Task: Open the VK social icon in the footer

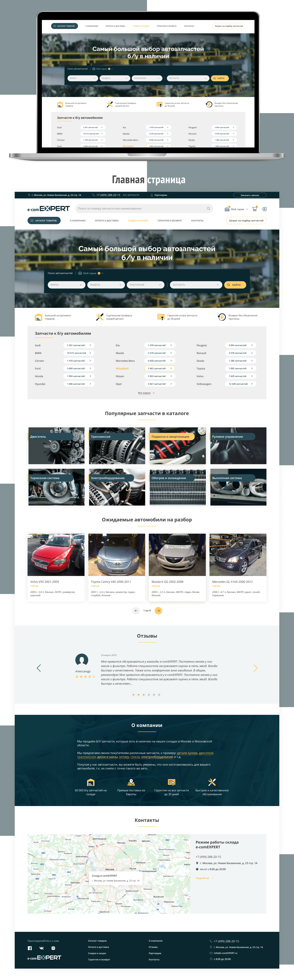Action: [x=42, y=948]
